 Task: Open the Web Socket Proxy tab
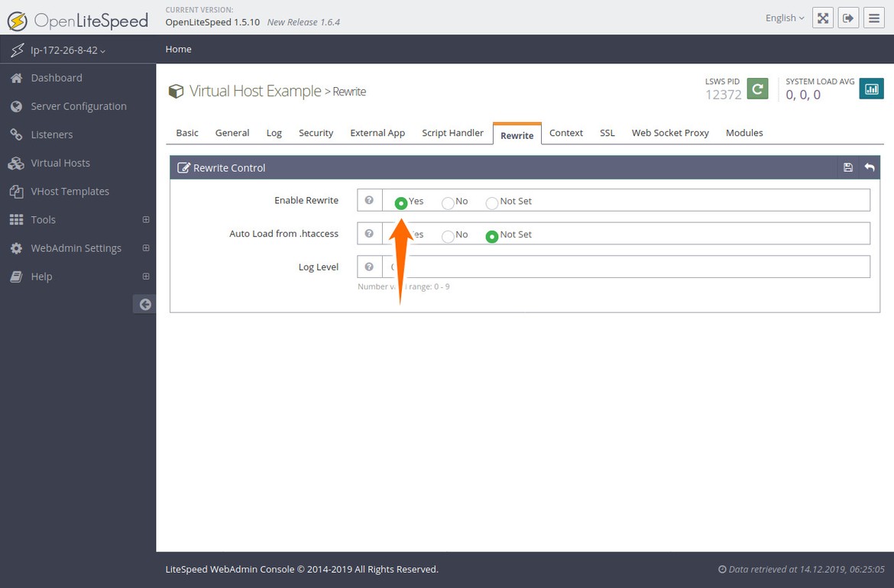point(671,133)
